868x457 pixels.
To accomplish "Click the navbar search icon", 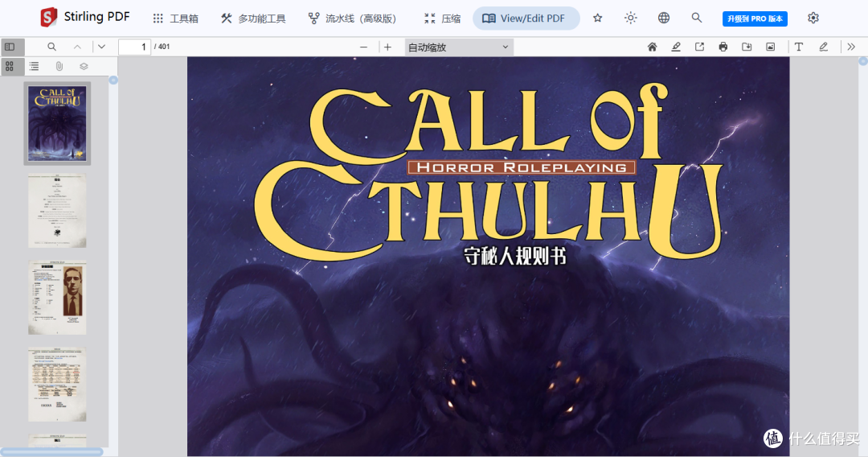I will 696,18.
